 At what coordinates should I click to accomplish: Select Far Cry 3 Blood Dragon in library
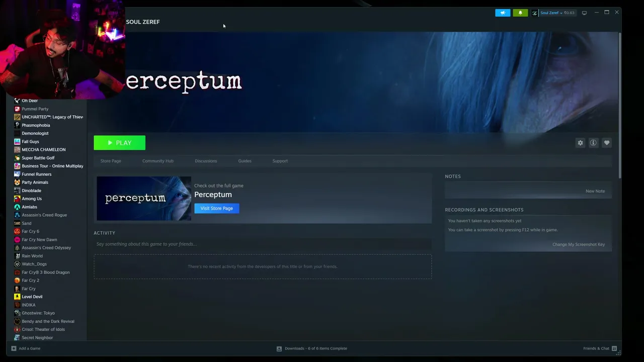point(46,273)
